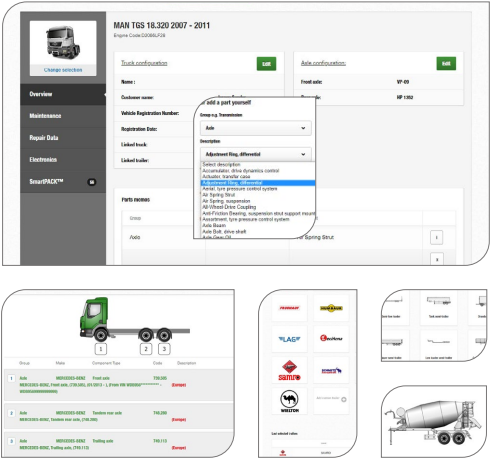Select the Tank semi-trailer type tile

pyautogui.click(x=438, y=307)
